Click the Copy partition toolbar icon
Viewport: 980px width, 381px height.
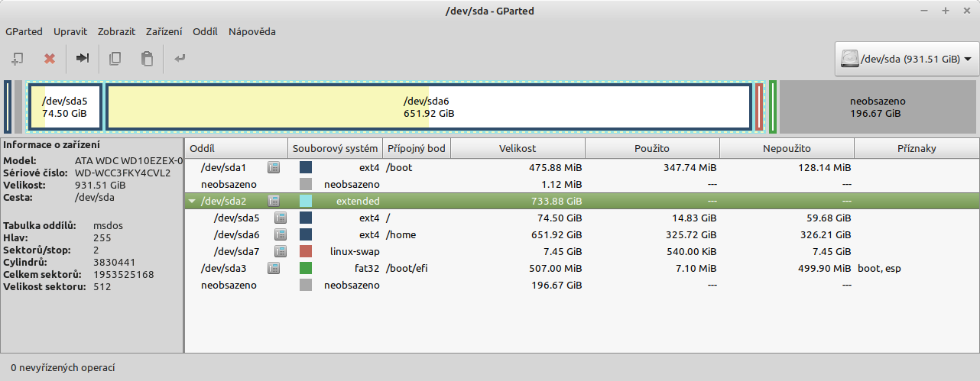tap(115, 58)
